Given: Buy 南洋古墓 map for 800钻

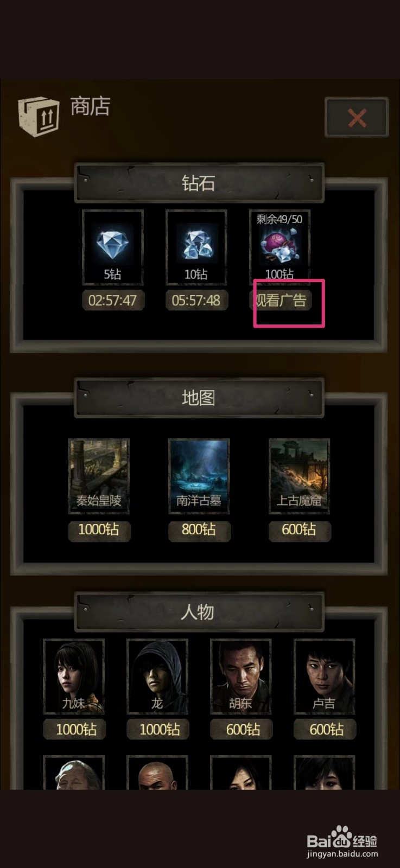Looking at the screenshot, I should tap(199, 530).
